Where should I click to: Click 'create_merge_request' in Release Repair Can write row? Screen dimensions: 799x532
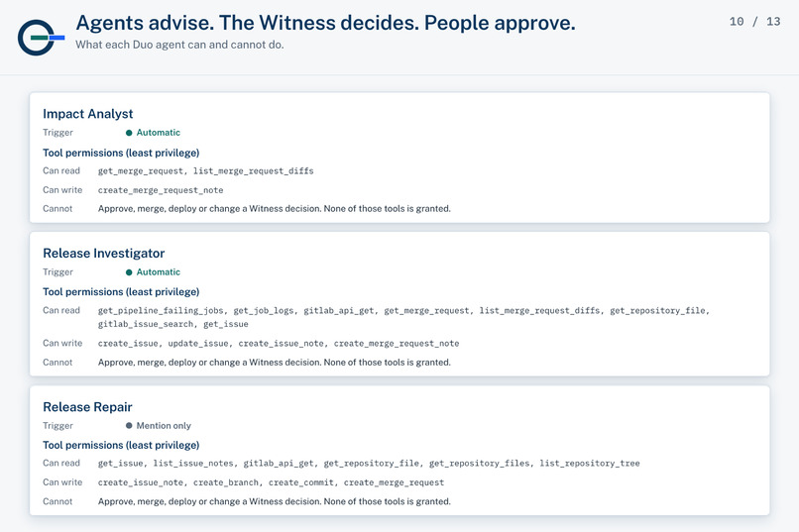(x=394, y=482)
